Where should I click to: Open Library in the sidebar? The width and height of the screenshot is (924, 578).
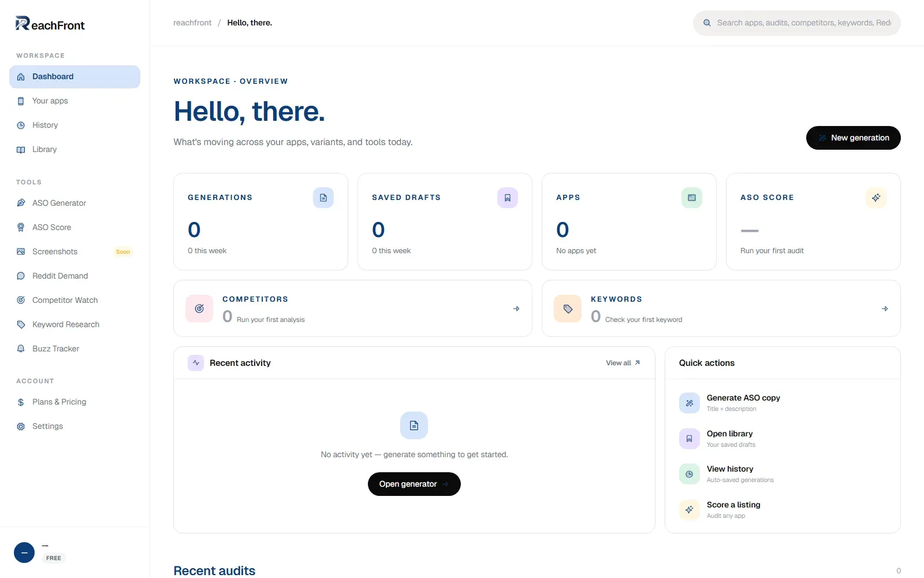(x=74, y=150)
